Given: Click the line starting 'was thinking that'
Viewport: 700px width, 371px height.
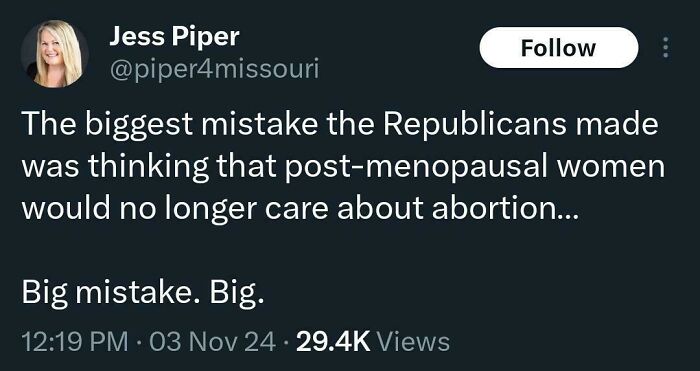Looking at the screenshot, I should coord(343,167).
